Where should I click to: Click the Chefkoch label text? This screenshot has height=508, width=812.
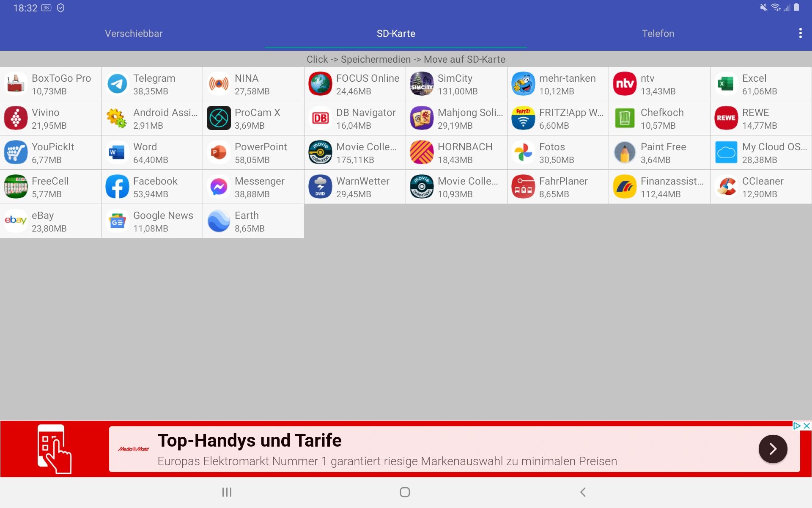point(662,113)
